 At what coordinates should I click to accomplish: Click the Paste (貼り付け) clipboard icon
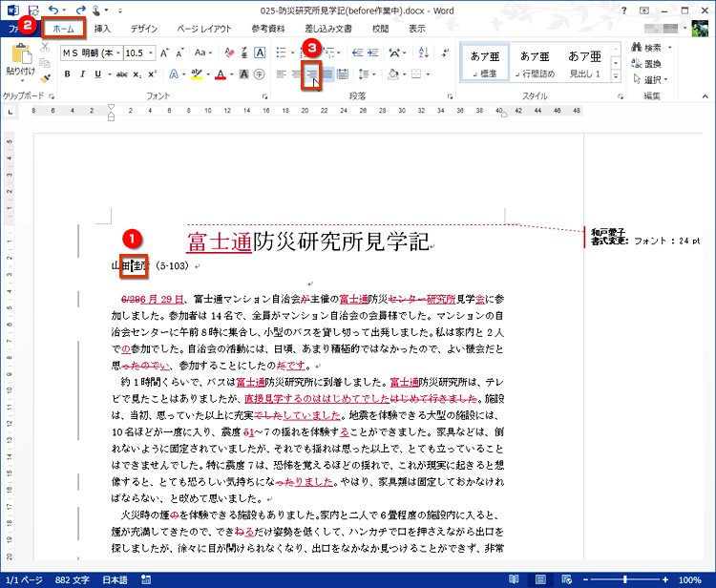pyautogui.click(x=21, y=53)
